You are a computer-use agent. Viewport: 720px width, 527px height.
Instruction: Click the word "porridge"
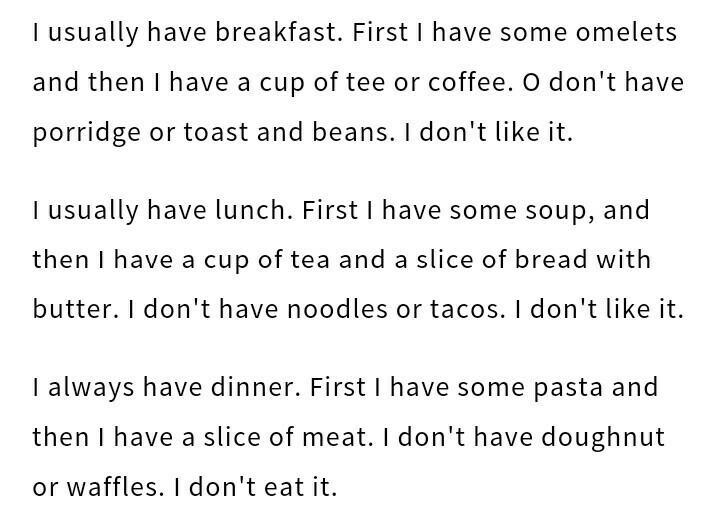point(87,134)
